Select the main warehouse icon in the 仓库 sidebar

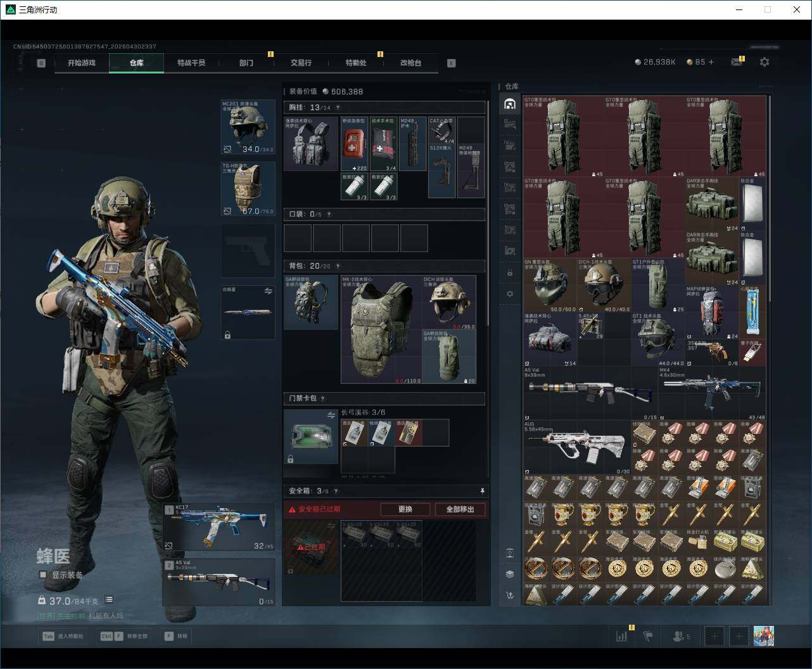click(x=510, y=104)
